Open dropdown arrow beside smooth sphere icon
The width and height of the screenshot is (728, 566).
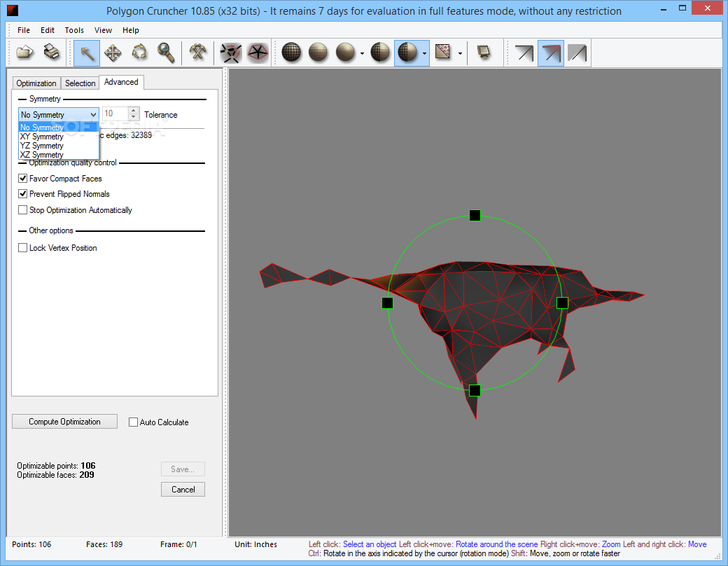[x=362, y=54]
